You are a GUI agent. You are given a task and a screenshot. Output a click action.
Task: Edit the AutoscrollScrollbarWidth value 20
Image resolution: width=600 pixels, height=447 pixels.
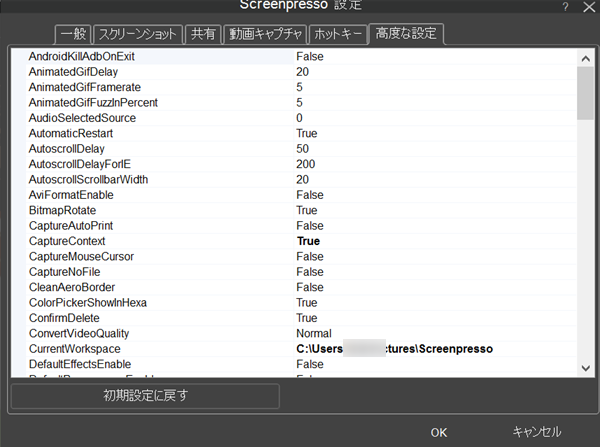[x=302, y=179]
